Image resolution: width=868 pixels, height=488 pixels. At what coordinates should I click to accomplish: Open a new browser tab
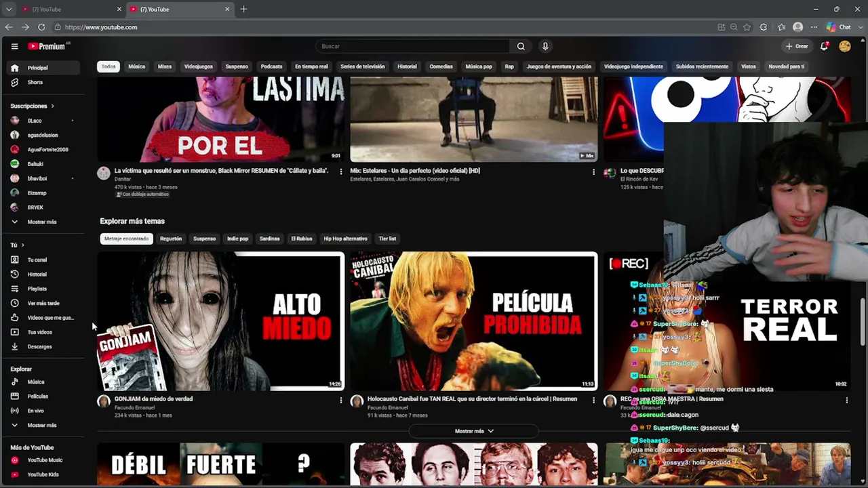(243, 9)
